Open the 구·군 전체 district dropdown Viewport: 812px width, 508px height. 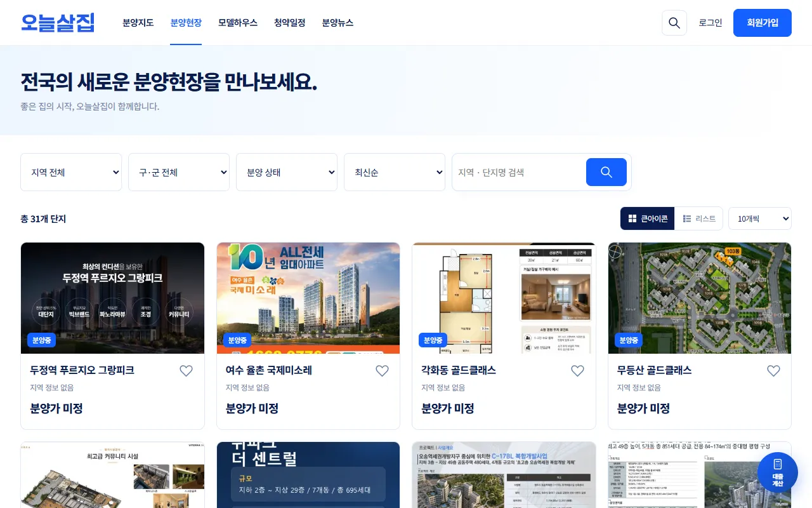click(179, 172)
